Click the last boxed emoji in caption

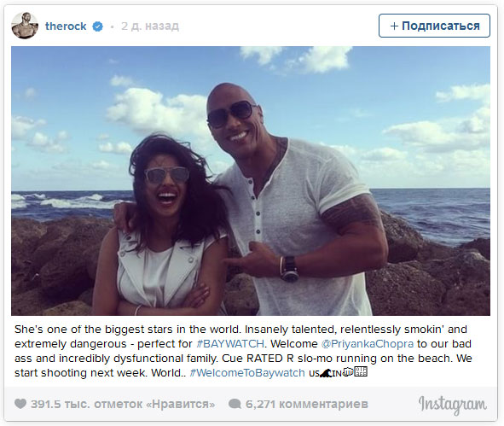click(x=361, y=371)
